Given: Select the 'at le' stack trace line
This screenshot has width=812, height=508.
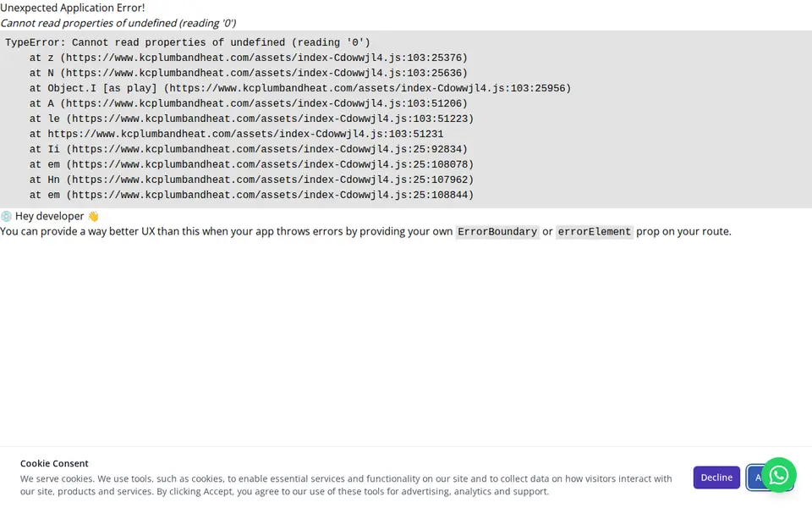Looking at the screenshot, I should coord(251,119).
